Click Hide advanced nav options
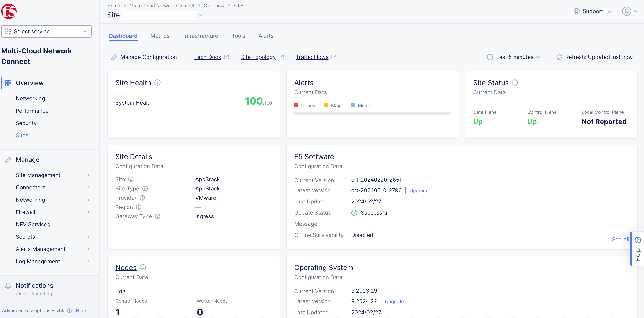This screenshot has height=318, width=644. tap(81, 310)
